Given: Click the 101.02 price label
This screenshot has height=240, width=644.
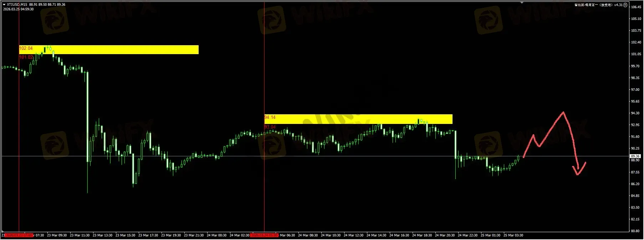Looking at the screenshot, I should [x=26, y=57].
